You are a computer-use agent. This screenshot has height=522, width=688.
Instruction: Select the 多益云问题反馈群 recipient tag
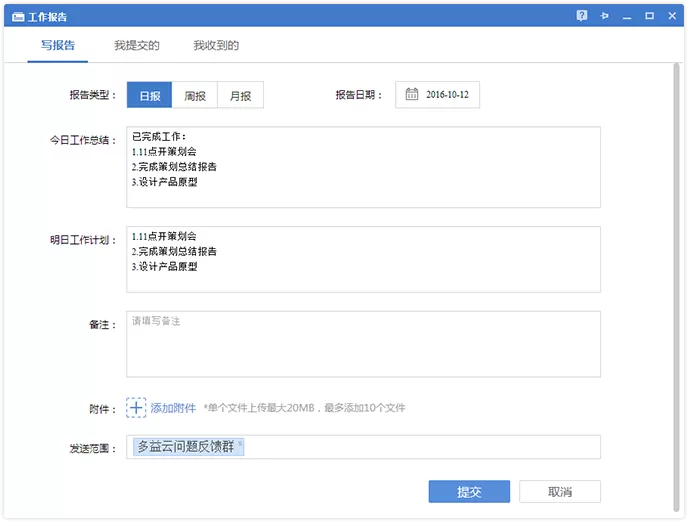[x=188, y=447]
